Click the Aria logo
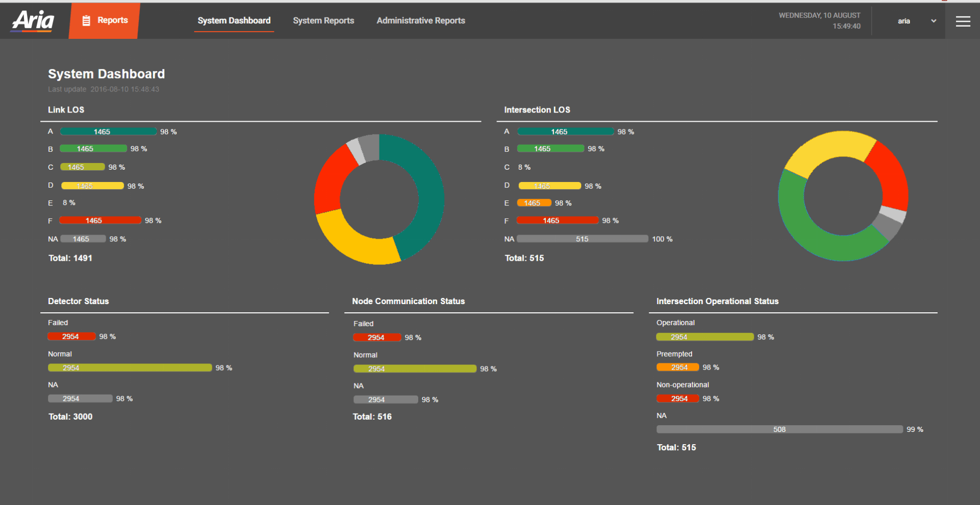 (x=33, y=21)
